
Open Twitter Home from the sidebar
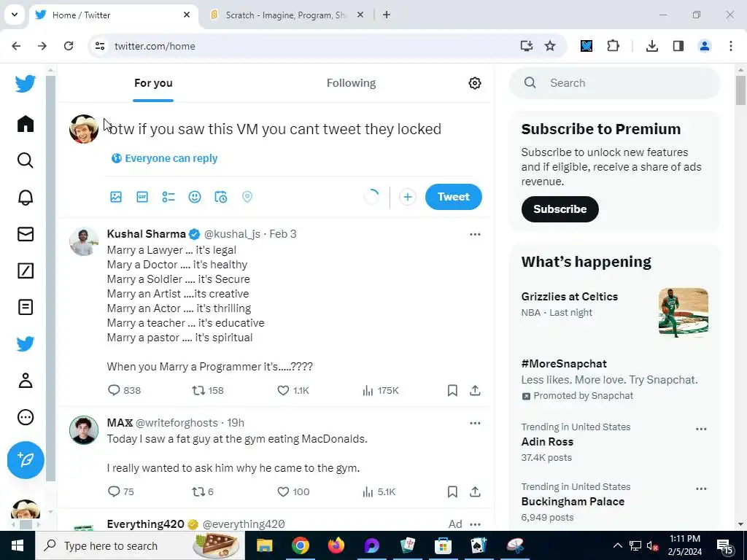coord(26,124)
